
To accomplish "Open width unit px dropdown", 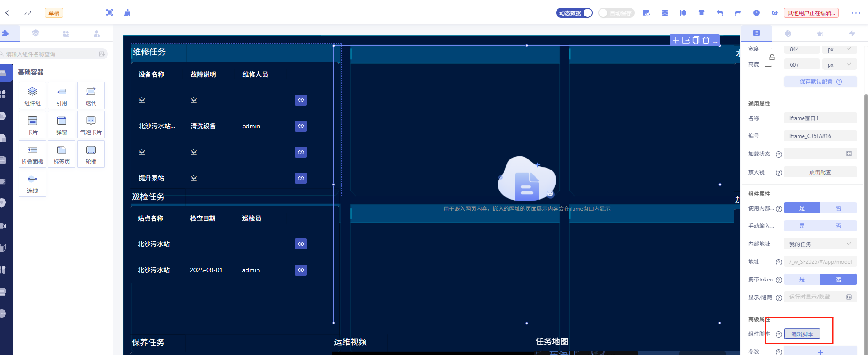I will [840, 49].
